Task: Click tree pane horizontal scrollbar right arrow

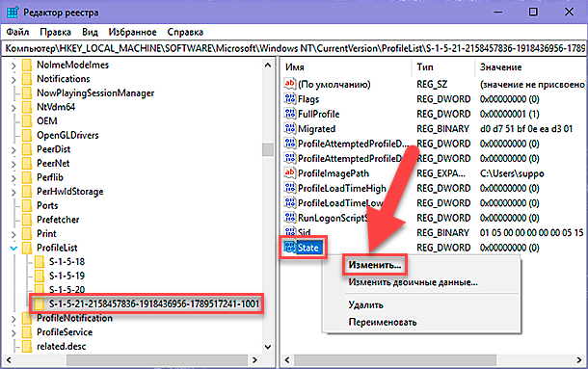Action: click(255, 360)
